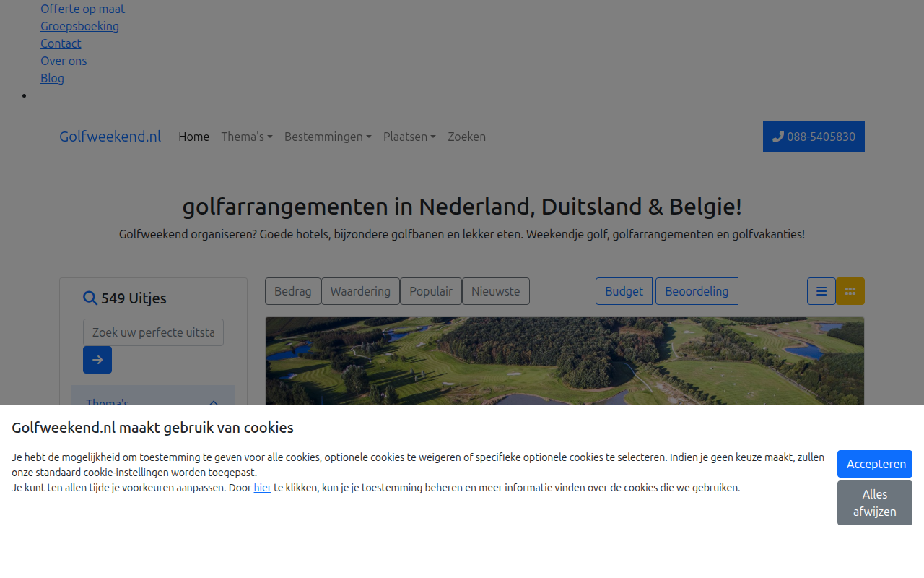Submit search with the arrow button

[x=97, y=360]
